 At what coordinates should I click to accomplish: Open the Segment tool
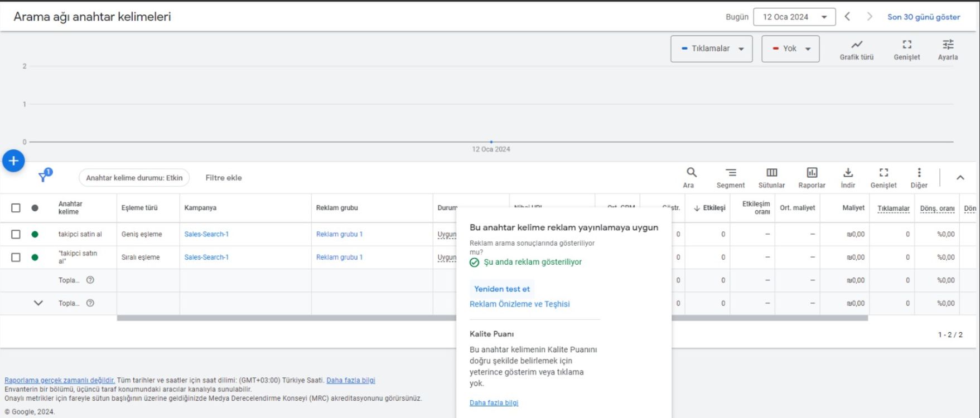point(730,178)
